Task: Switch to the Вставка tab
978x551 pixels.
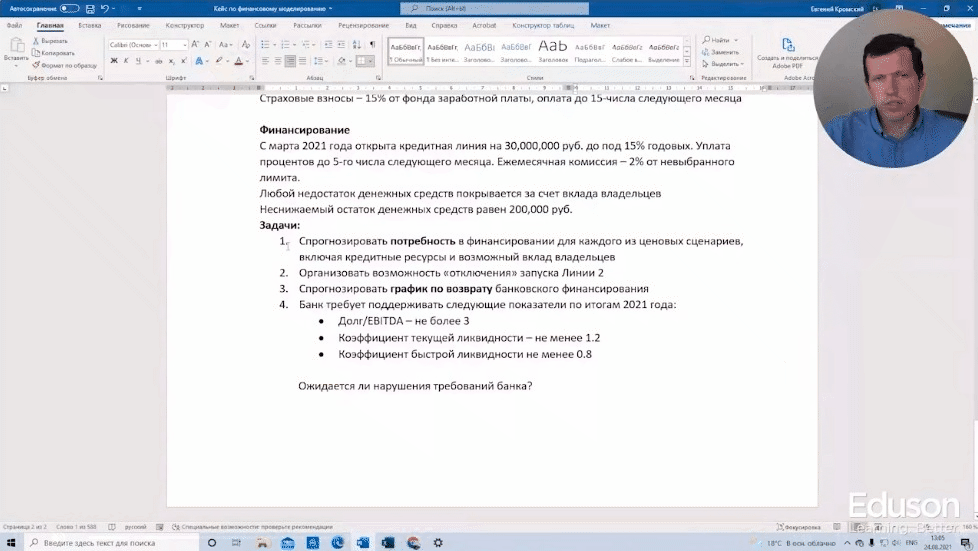Action: pos(90,26)
